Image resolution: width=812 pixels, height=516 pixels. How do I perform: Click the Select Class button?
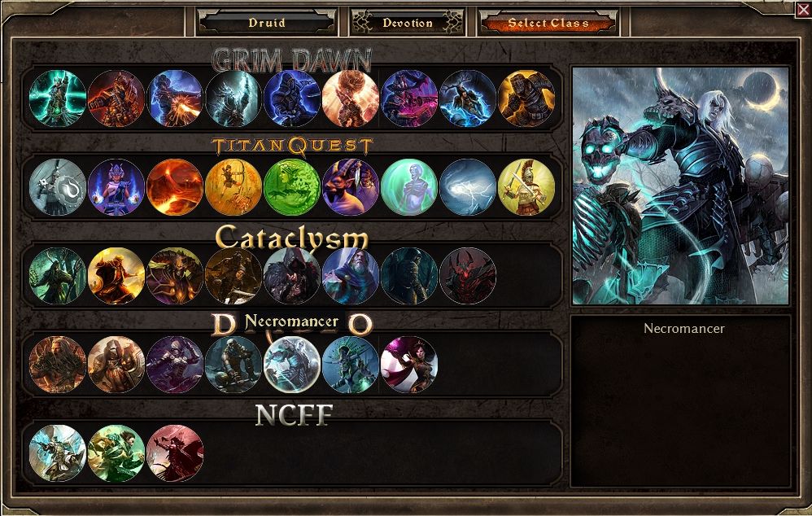(548, 23)
